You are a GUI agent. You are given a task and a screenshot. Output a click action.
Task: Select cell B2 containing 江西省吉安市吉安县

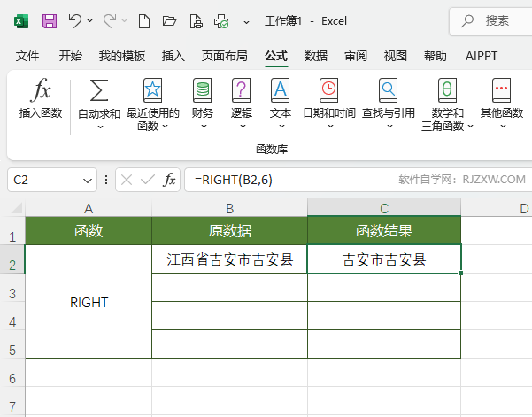point(229,259)
